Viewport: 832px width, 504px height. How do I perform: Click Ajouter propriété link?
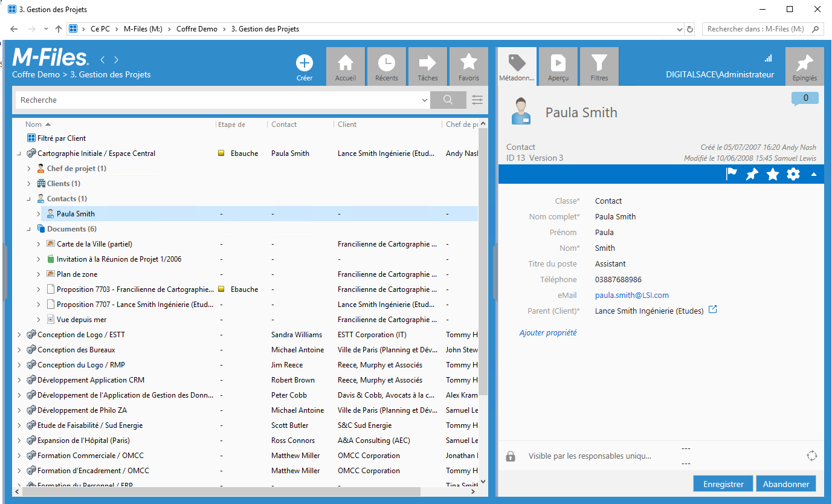[548, 332]
